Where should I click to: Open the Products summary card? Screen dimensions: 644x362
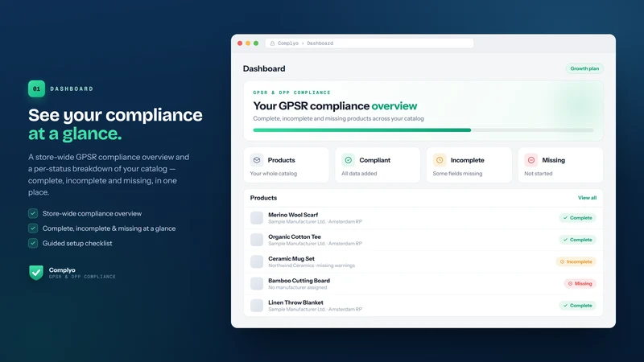point(287,165)
